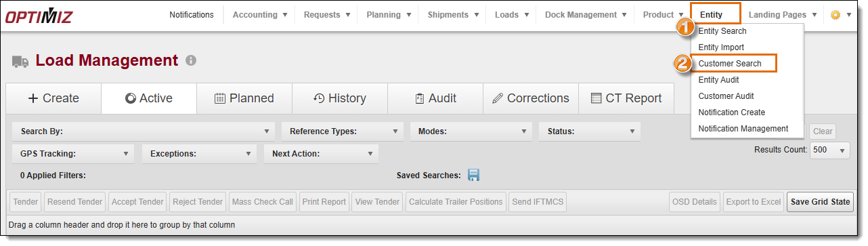Expand the Search By dropdown
868x246 pixels.
(144, 131)
